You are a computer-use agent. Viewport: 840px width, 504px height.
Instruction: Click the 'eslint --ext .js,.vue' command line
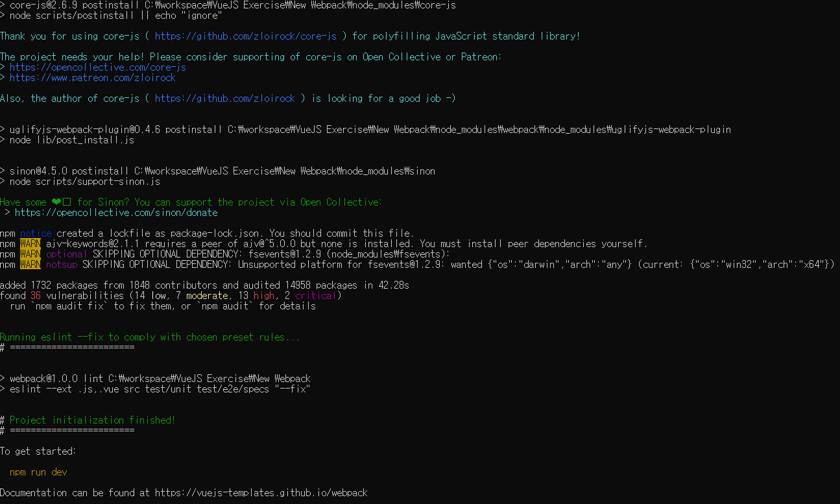tap(155, 389)
